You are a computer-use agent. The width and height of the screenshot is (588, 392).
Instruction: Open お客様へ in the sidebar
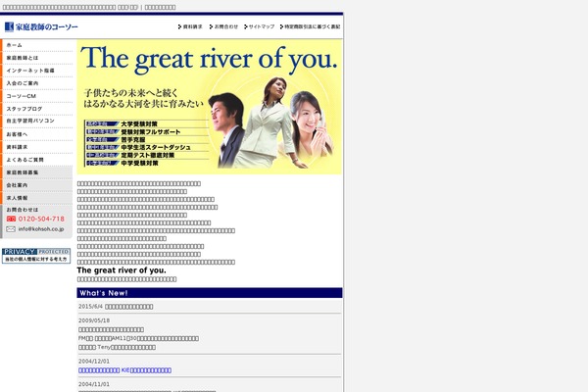pyautogui.click(x=37, y=134)
